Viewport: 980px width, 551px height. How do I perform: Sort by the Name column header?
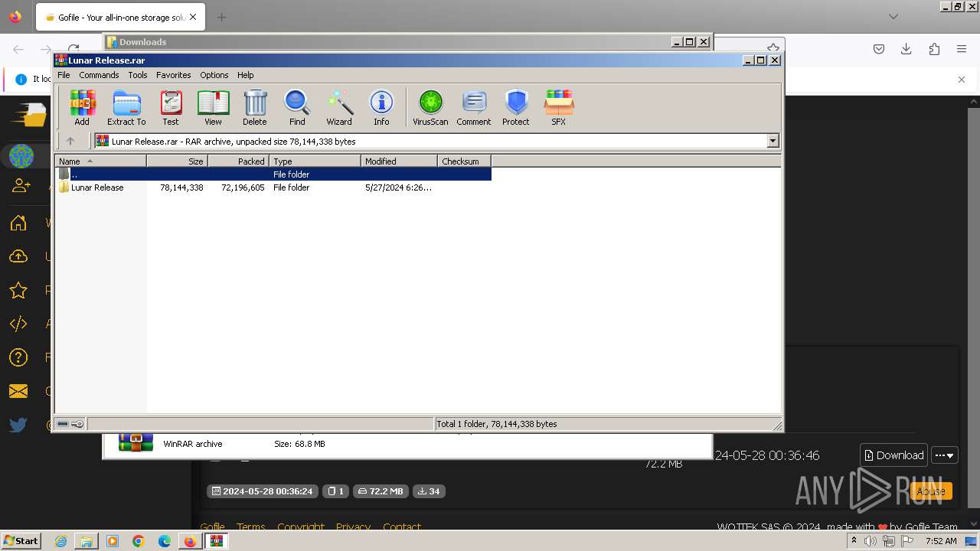click(100, 161)
